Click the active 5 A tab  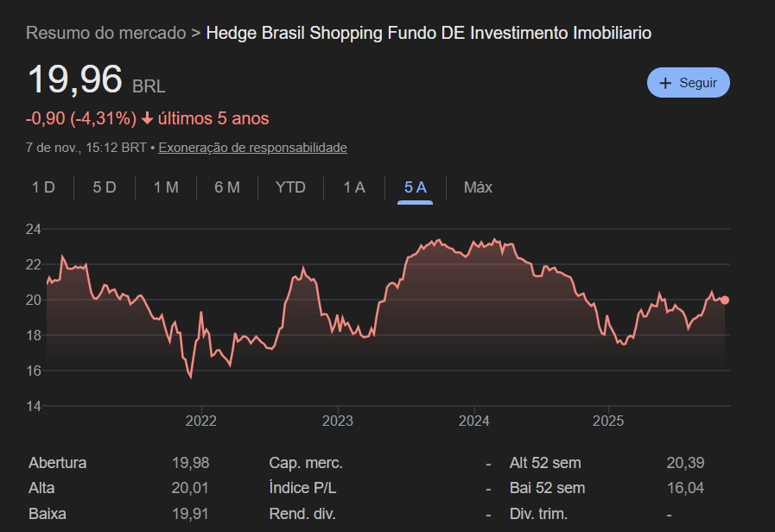[x=415, y=187]
